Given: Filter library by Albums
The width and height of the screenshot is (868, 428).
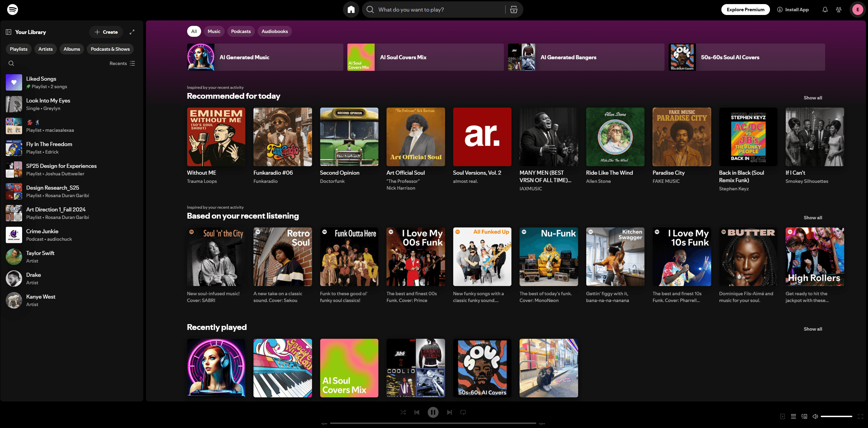Looking at the screenshot, I should click(x=72, y=49).
